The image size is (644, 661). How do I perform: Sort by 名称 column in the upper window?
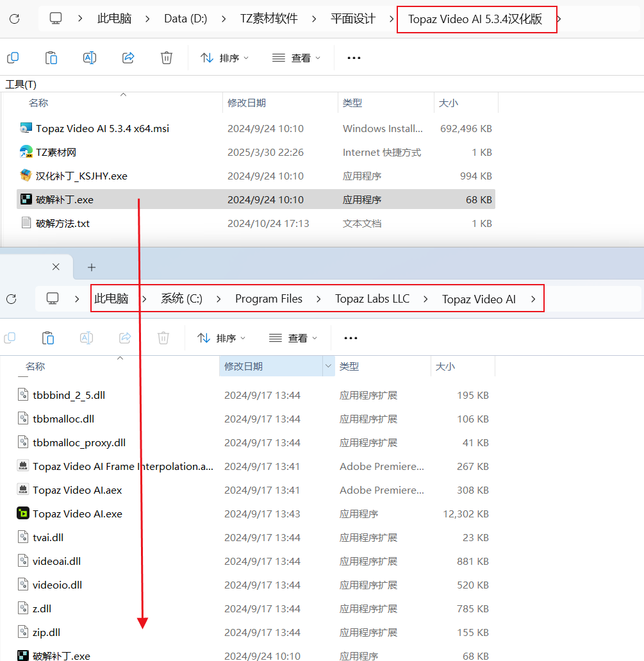38,103
